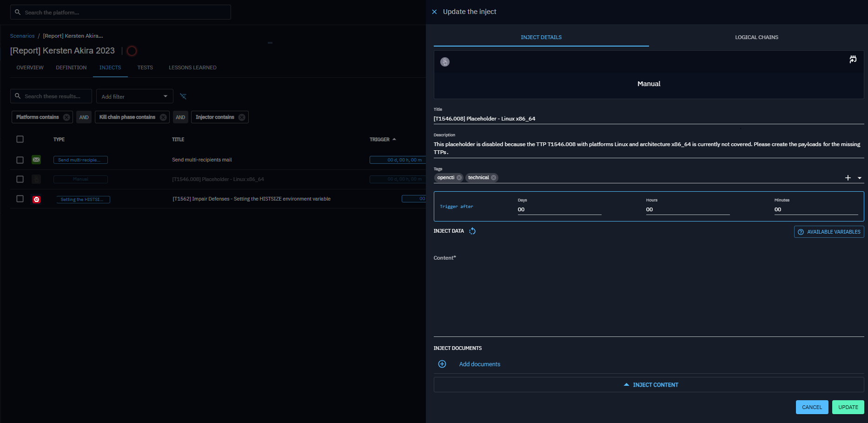Screen dimensions: 868x423
Task: Switch to the Logical Chains tab
Action: coord(756,37)
